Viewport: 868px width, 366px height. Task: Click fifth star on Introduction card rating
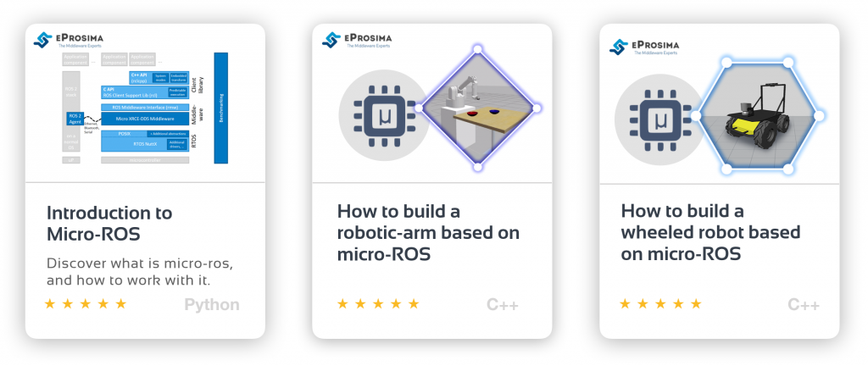pos(120,303)
